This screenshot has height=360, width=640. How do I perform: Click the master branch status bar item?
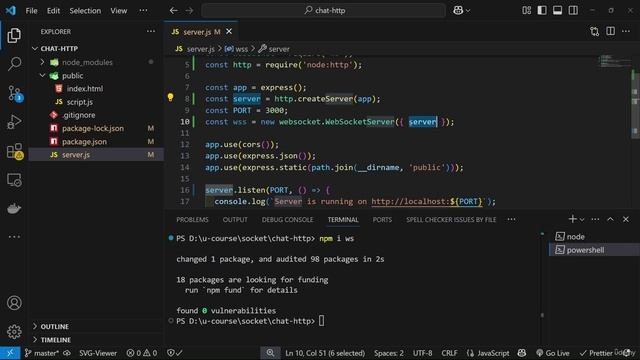(42, 353)
